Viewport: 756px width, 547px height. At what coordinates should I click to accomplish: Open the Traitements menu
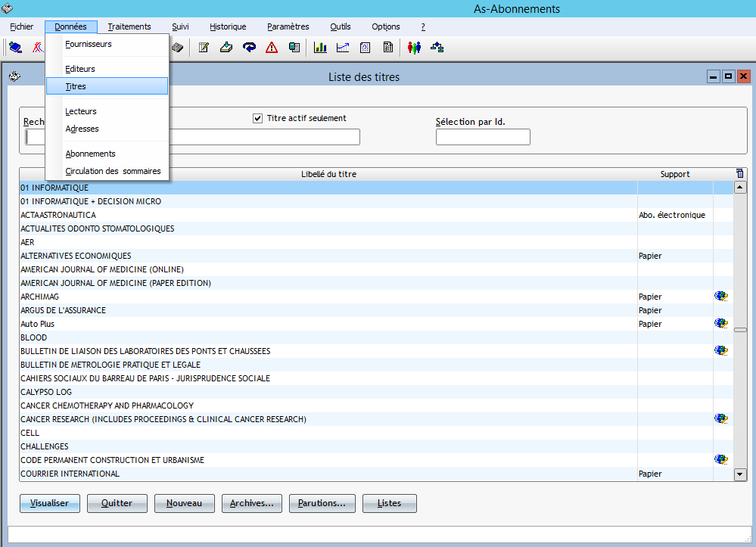129,26
